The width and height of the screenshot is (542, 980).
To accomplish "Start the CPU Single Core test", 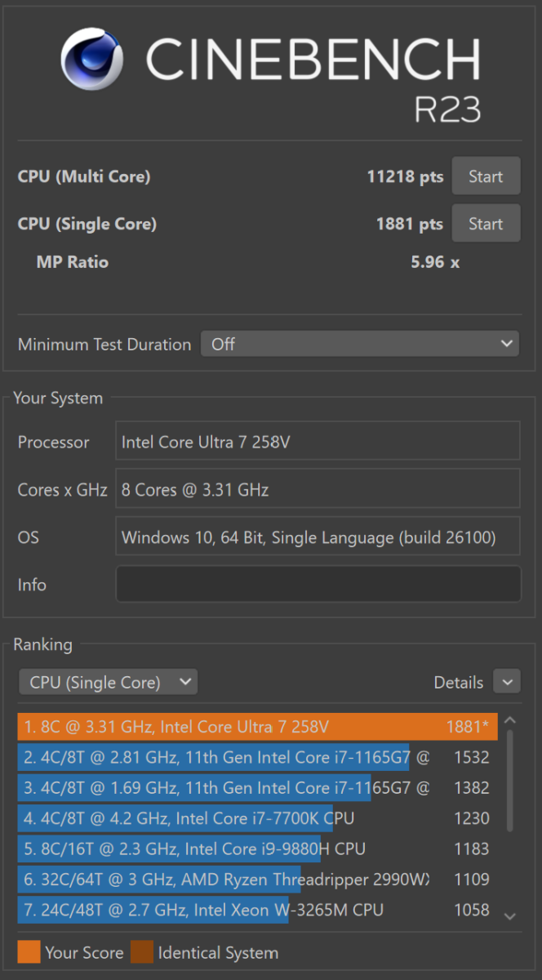I will coord(486,224).
